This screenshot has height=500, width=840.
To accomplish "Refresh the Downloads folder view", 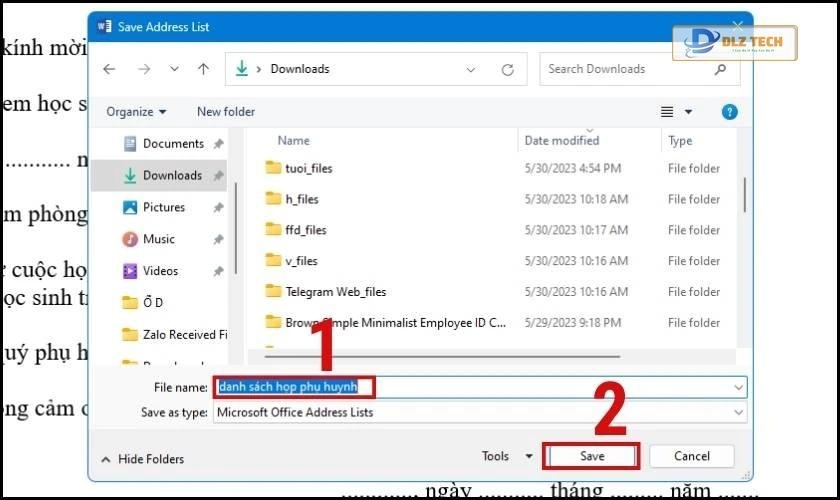I will point(508,69).
